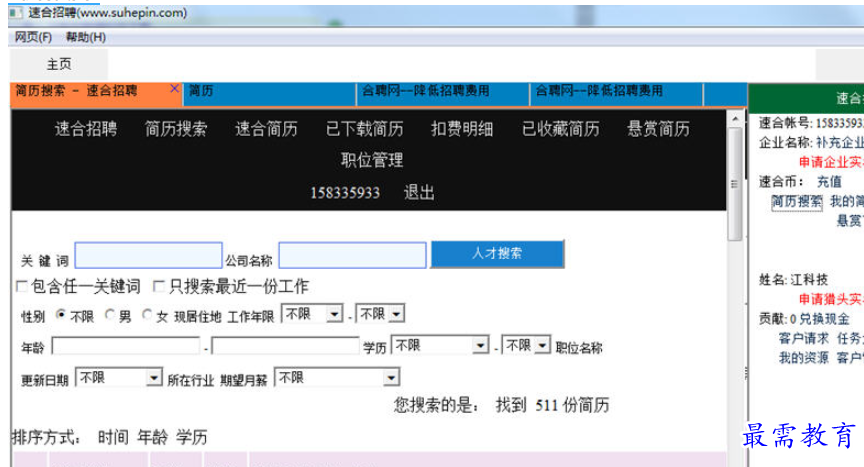Switch to second 合聘网--降低招聘费用 tab

[x=617, y=94]
